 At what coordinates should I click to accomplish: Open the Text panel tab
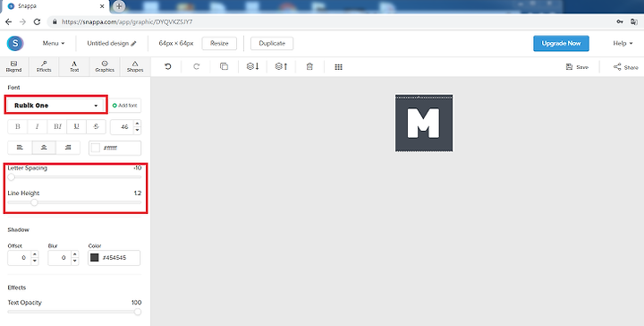(x=74, y=66)
